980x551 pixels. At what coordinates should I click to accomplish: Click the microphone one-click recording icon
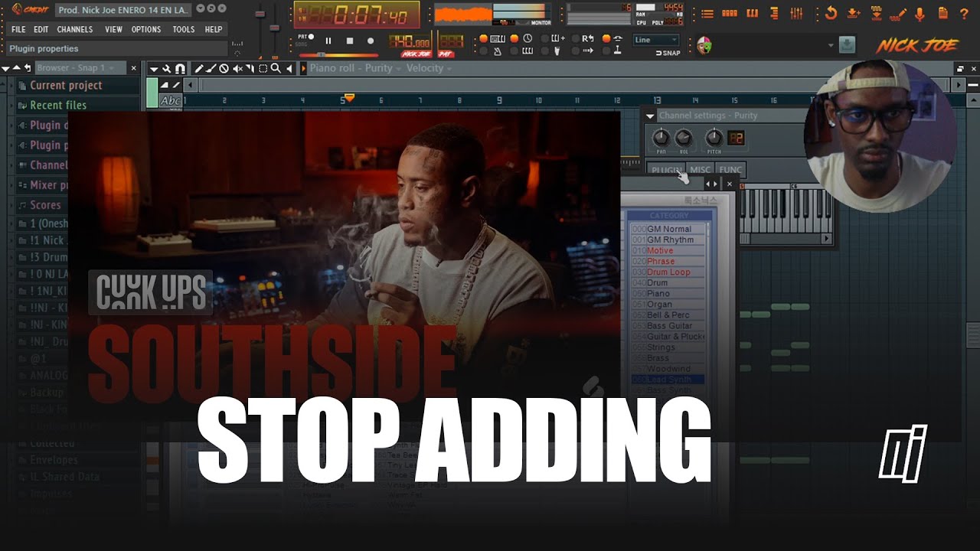tap(920, 15)
